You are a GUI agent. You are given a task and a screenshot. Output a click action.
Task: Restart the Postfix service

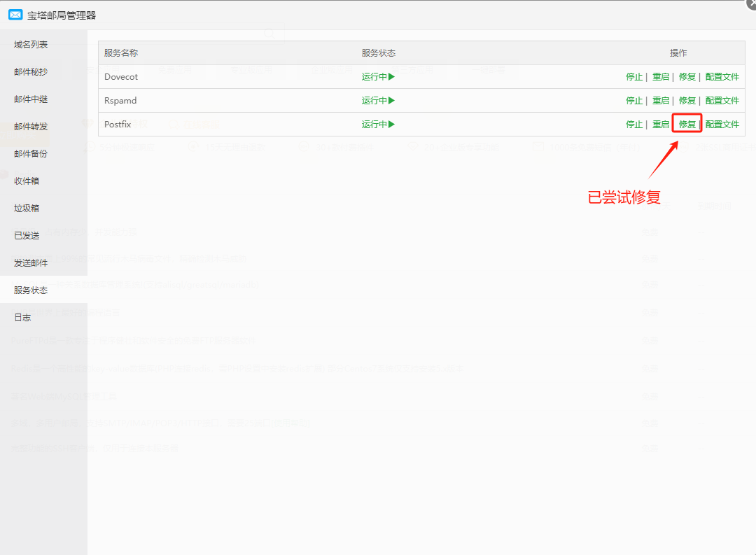coord(661,125)
